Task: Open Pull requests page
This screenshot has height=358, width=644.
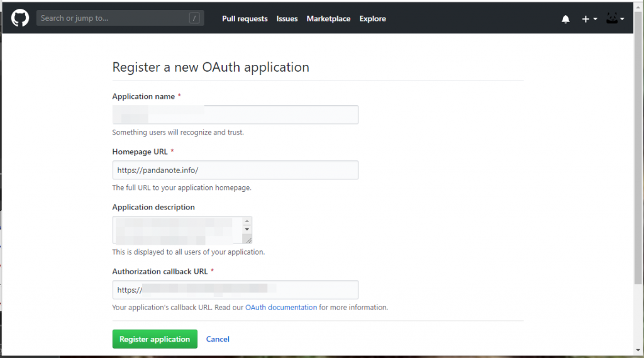Action: pyautogui.click(x=245, y=19)
